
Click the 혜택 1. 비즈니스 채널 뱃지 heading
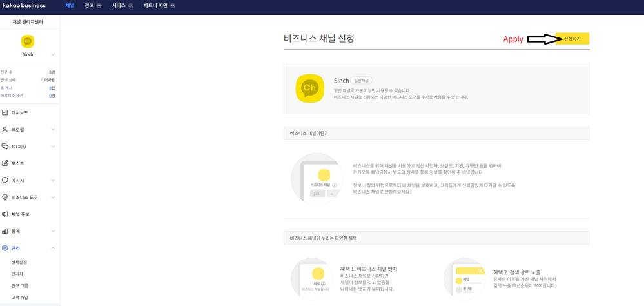(x=369, y=269)
